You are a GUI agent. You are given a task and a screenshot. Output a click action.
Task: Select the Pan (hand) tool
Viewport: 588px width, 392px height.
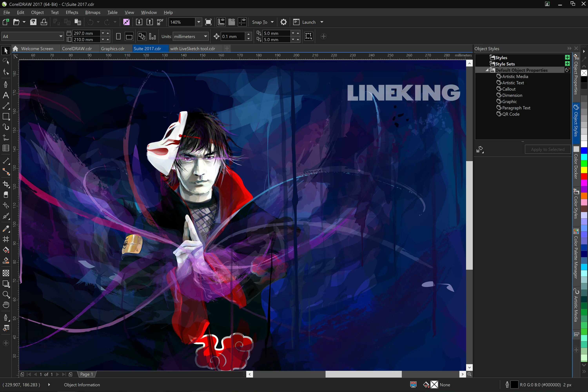click(6, 305)
